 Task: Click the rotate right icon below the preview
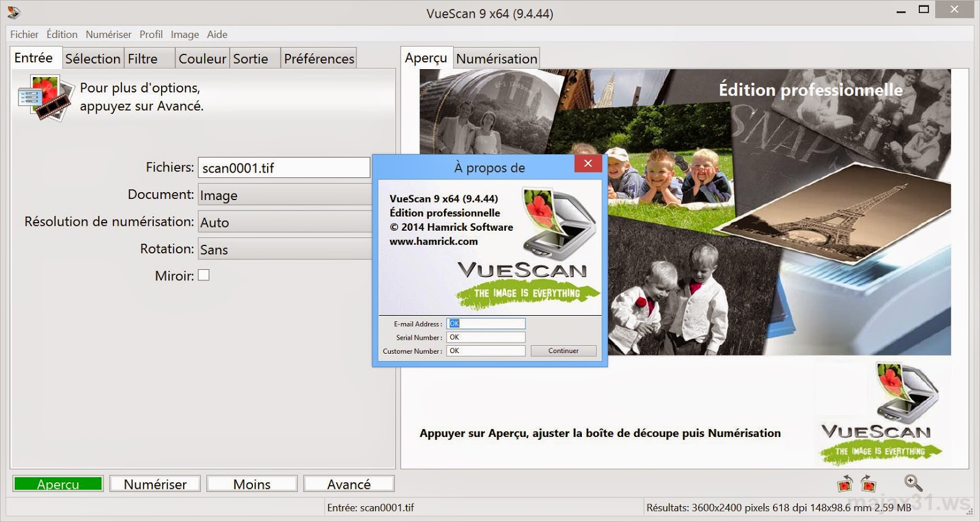(x=869, y=483)
